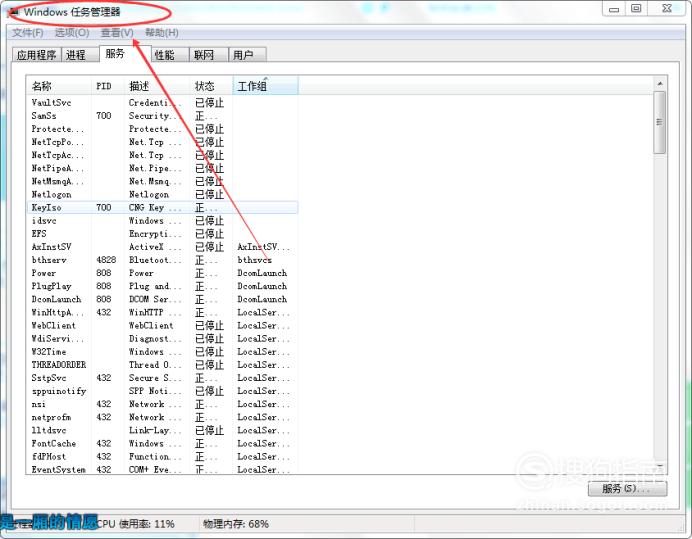Select the WebClient service name
Viewport: 692px width, 539px height.
click(x=53, y=325)
